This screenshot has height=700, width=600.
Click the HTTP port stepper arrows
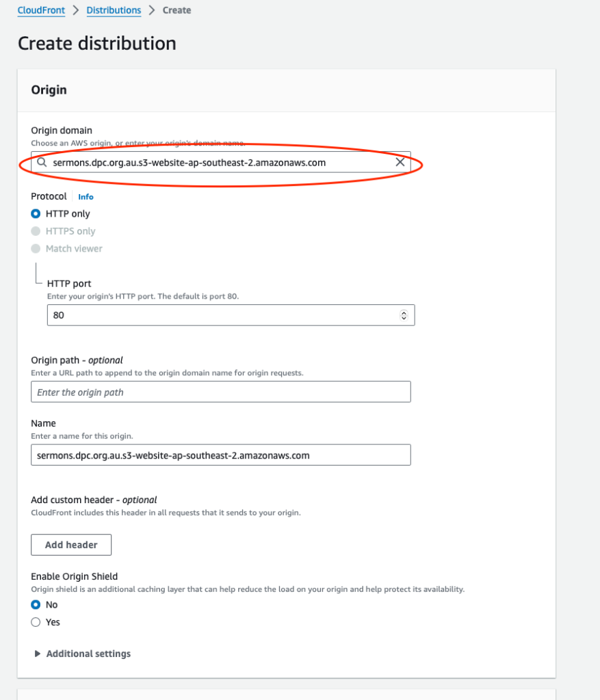click(404, 315)
